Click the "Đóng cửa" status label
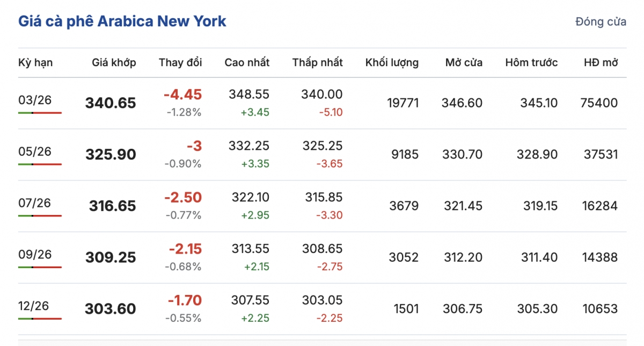This screenshot has width=644, height=346. coord(601,22)
